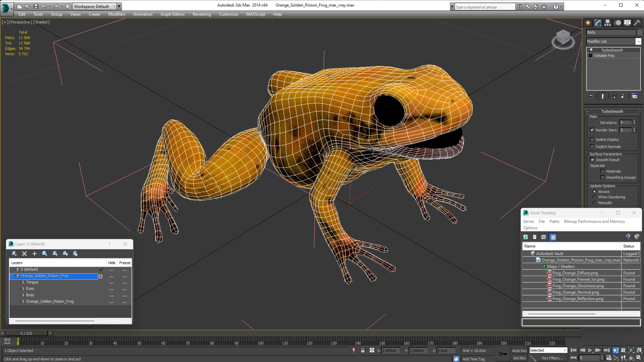Image resolution: width=644 pixels, height=362 pixels.
Task: Click the Open File folder icon
Action: [x=28, y=6]
